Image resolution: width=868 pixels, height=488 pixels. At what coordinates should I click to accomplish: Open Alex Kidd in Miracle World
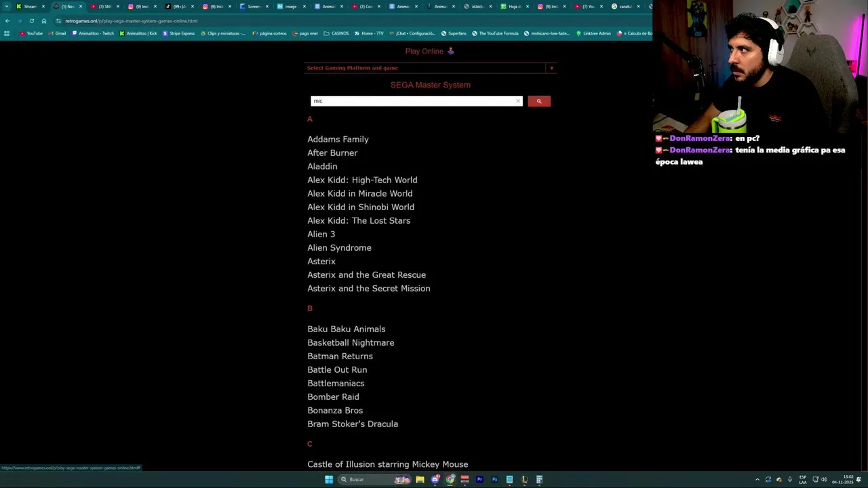tap(359, 193)
